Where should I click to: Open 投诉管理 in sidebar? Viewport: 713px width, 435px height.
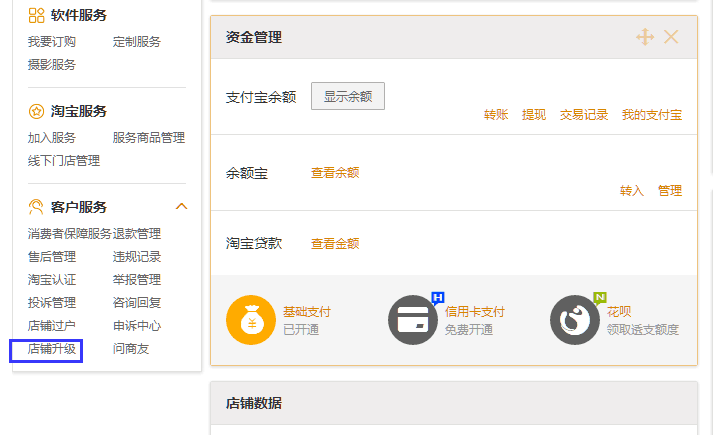[52, 303]
